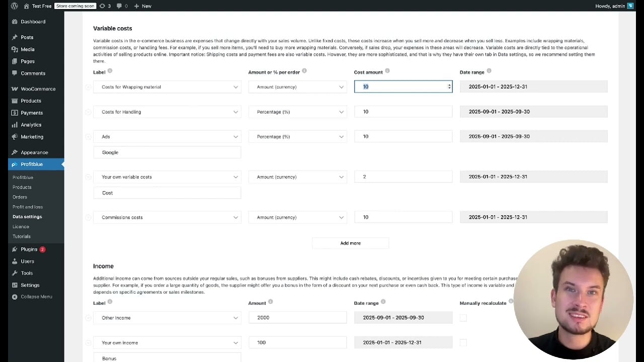Click the info tooltip next to Cost amount
The width and height of the screenshot is (644, 362).
[387, 71]
